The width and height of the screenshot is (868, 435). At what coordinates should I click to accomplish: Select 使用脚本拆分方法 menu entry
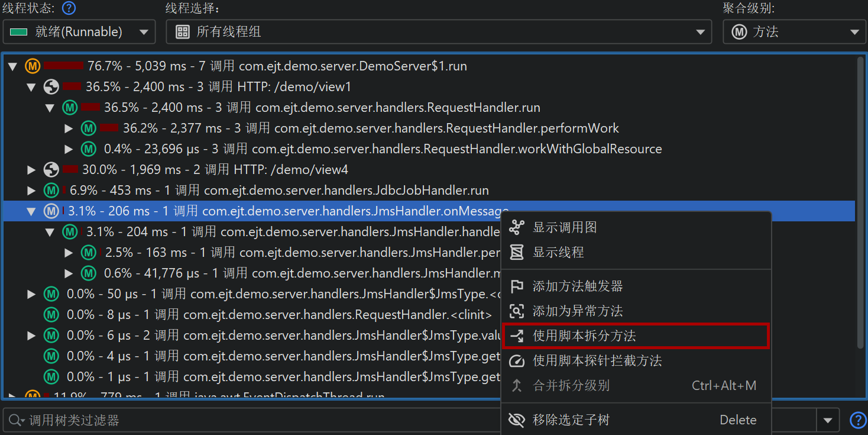click(x=636, y=336)
